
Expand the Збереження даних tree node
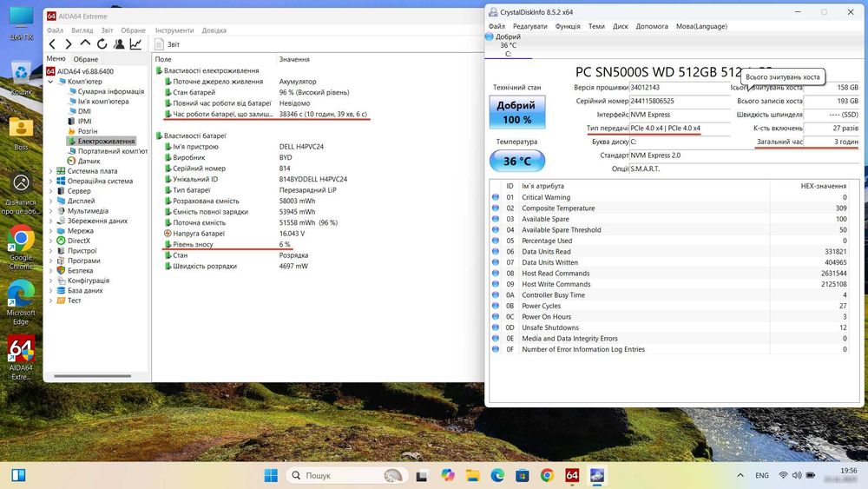[x=51, y=221]
